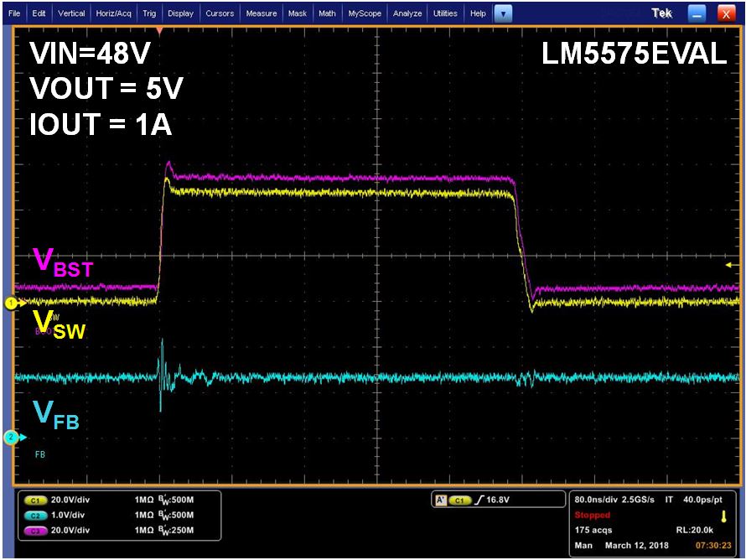746x560 pixels.
Task: Open the Display menu
Action: pos(181,13)
